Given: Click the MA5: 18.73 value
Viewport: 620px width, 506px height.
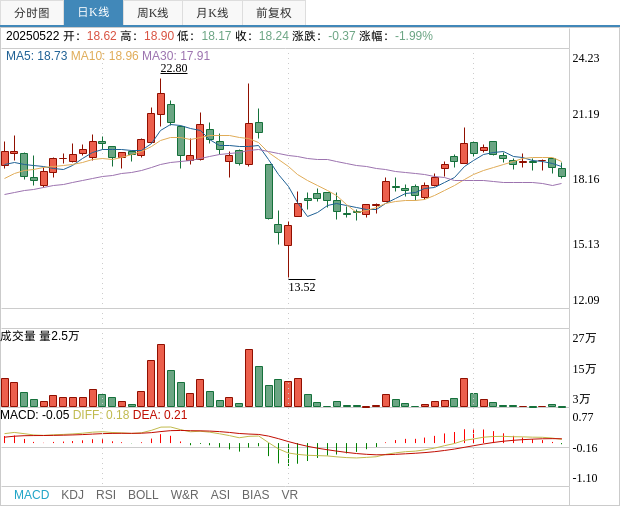Looking at the screenshot, I should coord(37,56).
